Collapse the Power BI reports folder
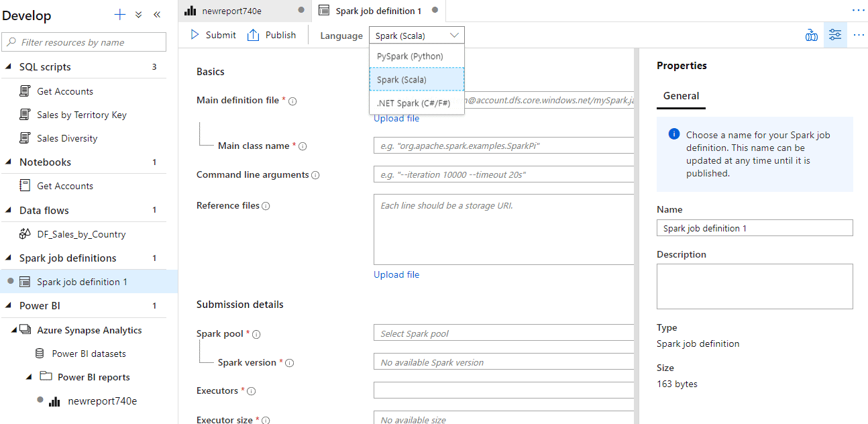Screen dimensions: 868x424 [x=29, y=377]
